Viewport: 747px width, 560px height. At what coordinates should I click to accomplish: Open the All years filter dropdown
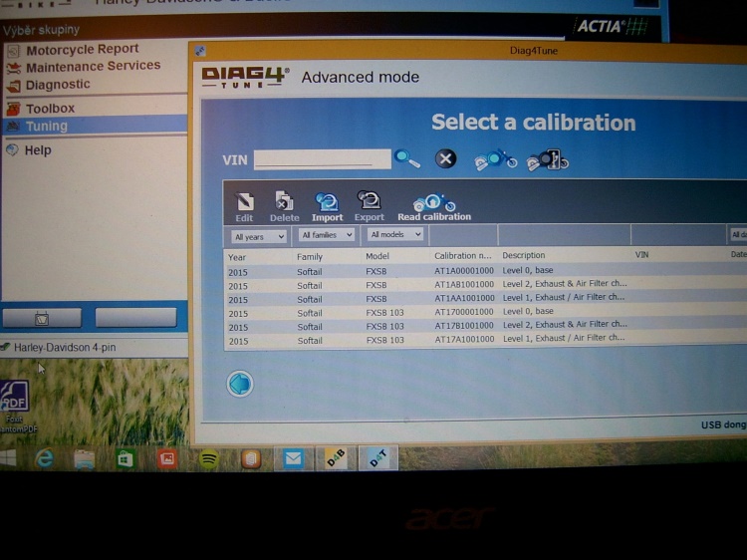258,236
